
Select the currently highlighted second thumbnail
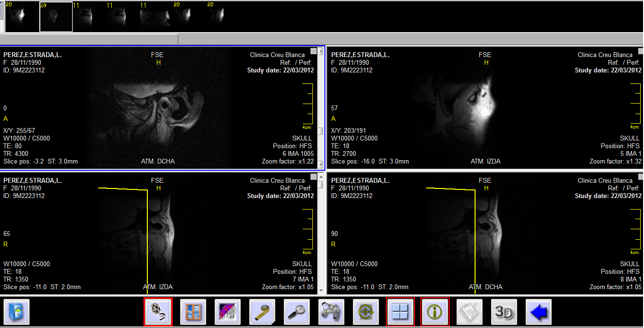click(x=56, y=16)
